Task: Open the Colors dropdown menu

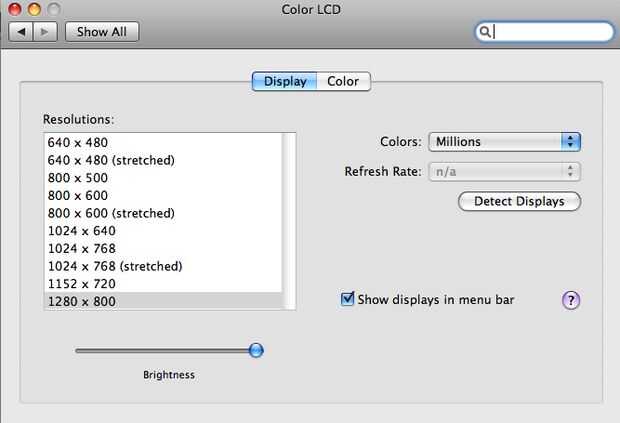Action: coord(504,142)
